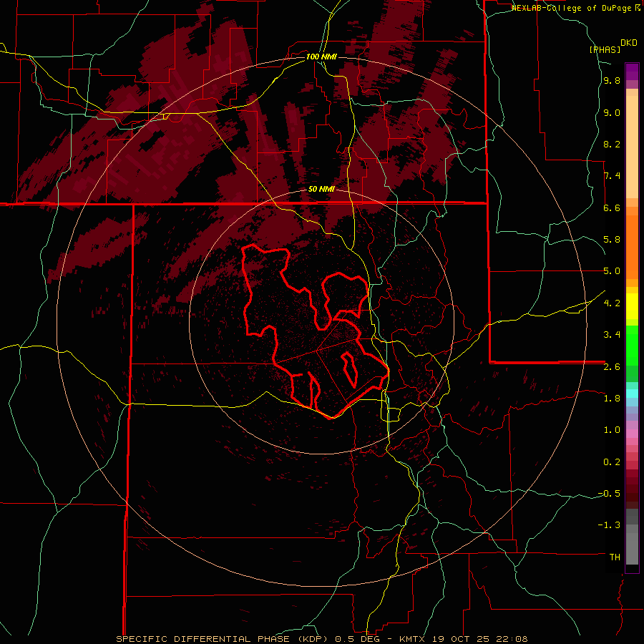The height and width of the screenshot is (644, 644).
Task: Click the 7.4 value on color scale
Action: pos(612,176)
